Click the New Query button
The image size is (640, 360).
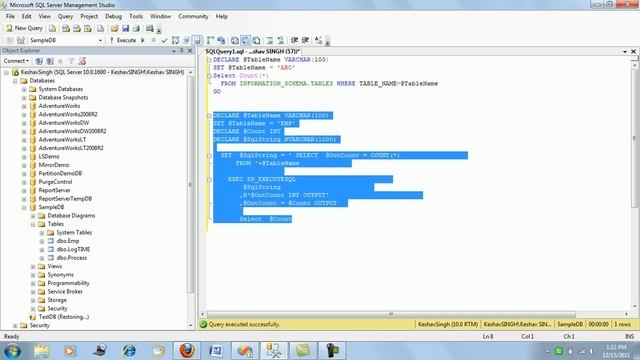tap(24, 28)
